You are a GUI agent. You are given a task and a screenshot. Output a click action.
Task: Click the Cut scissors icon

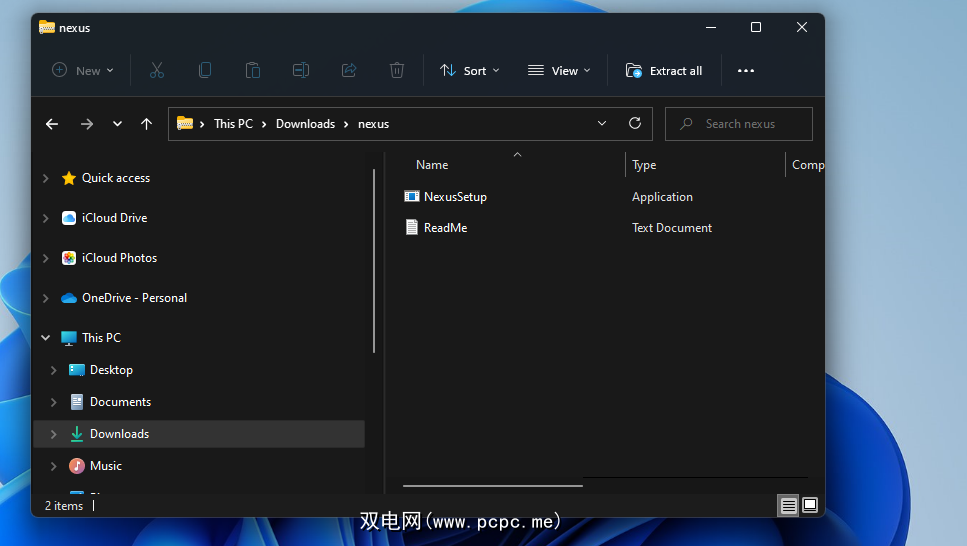(157, 70)
